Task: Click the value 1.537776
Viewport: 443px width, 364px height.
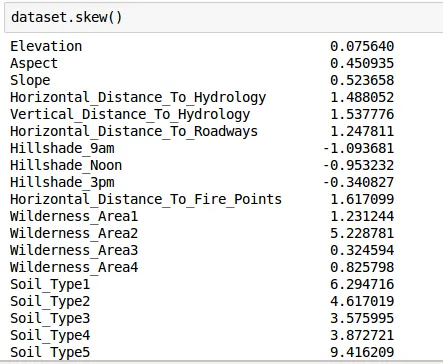Action: [x=362, y=114]
